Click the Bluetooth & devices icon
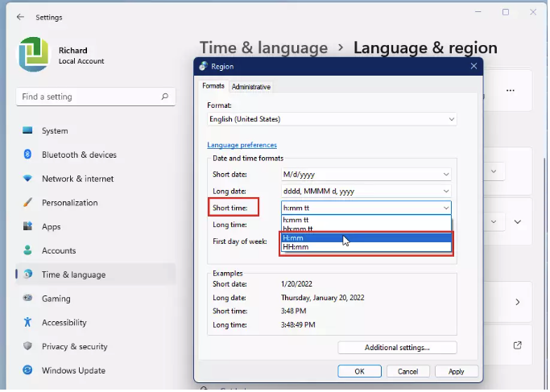Viewport: 550px width, 392px height. (27, 155)
